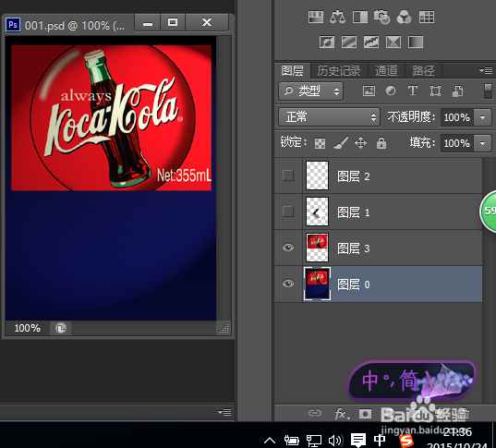Viewport: 496px width, 448px height.
Task: Open the fx layer style menu
Action: 342,413
